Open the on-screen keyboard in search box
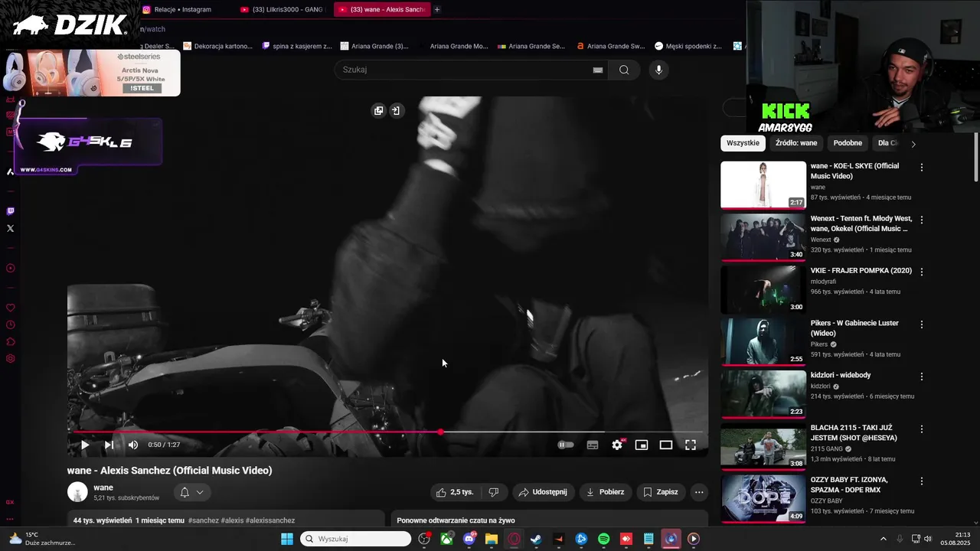This screenshot has height=551, width=980. click(598, 70)
